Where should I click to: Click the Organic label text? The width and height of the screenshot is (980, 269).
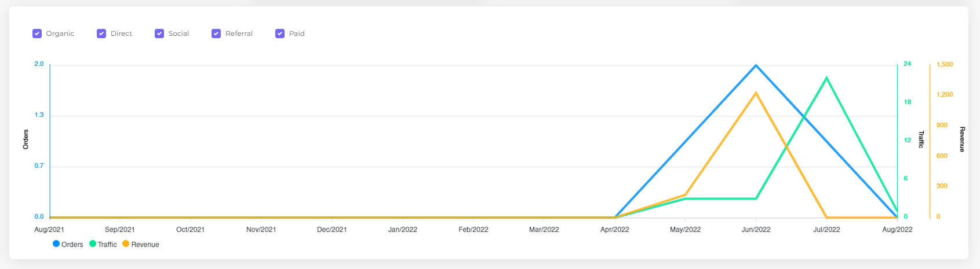pyautogui.click(x=60, y=34)
